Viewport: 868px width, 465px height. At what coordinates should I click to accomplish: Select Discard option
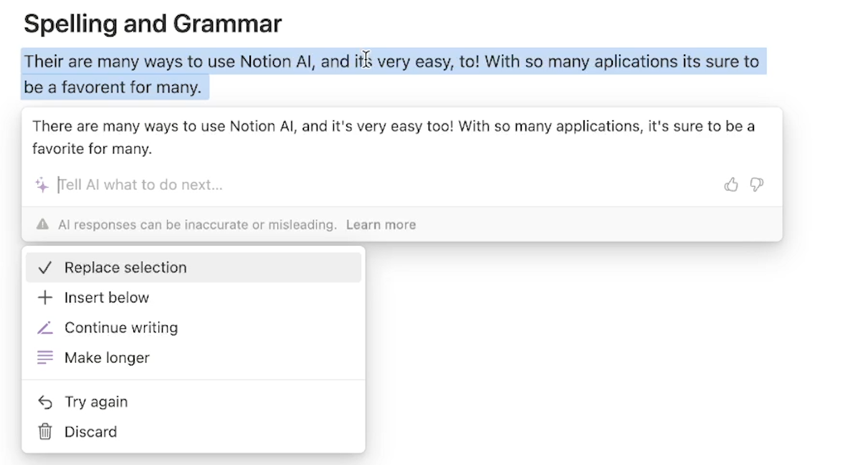tap(194, 432)
